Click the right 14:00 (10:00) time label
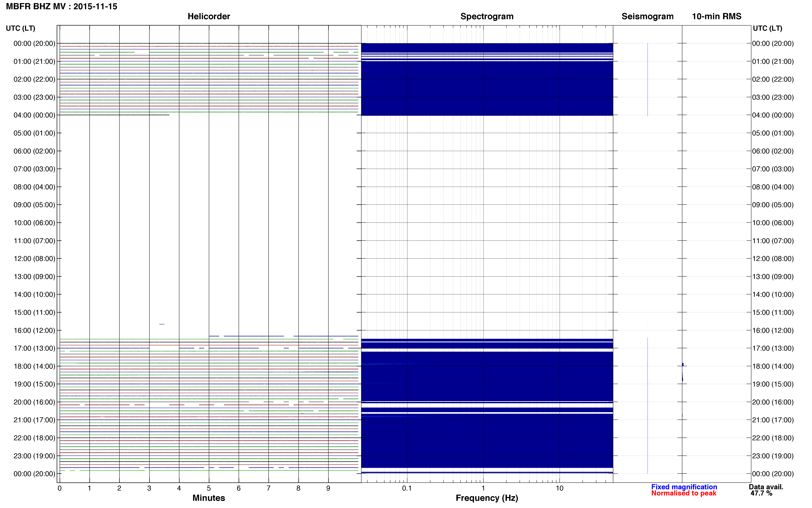This screenshot has width=812, height=508. coord(773,294)
